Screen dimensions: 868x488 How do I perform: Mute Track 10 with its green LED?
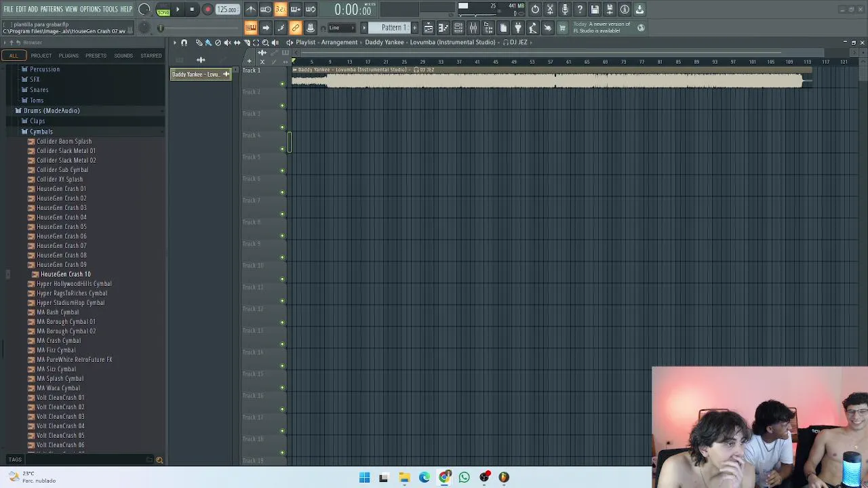282,279
